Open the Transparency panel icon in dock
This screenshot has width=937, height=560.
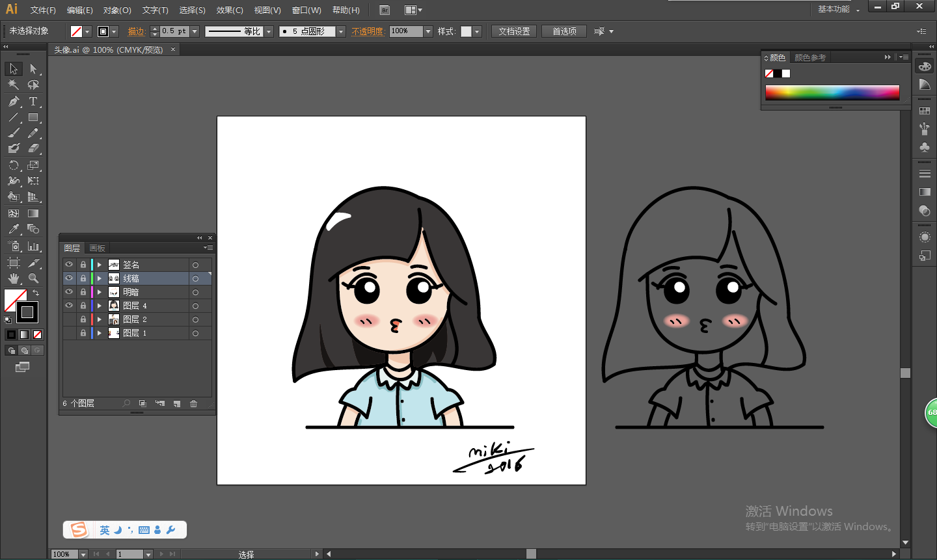coord(925,211)
